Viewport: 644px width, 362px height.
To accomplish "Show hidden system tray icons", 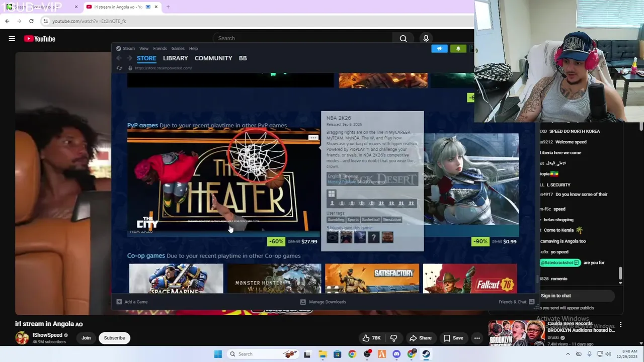I will pyautogui.click(x=568, y=354).
